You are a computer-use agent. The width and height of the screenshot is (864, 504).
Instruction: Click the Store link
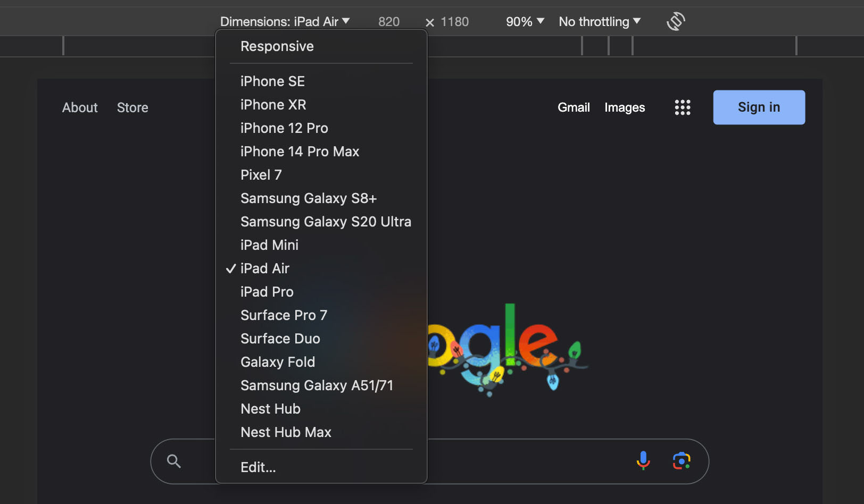[132, 107]
